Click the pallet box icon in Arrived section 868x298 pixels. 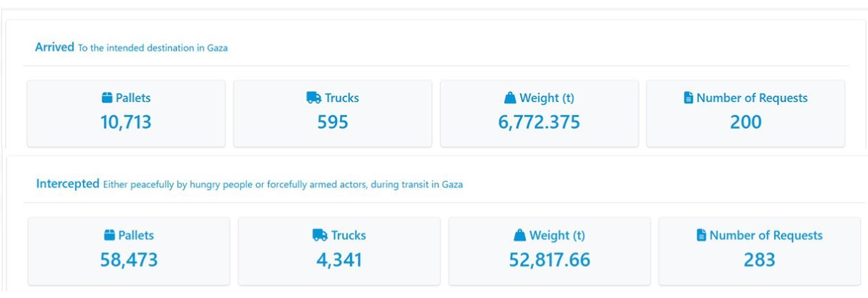coord(108,98)
